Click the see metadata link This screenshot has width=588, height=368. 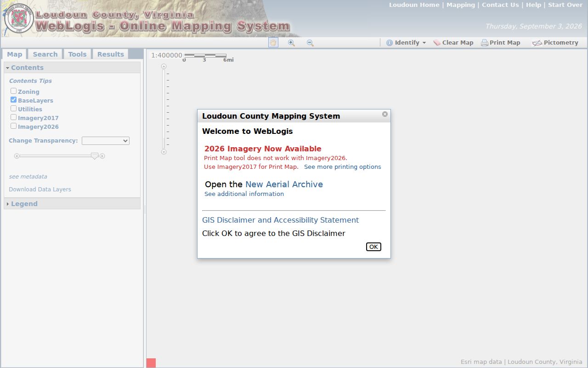click(x=28, y=177)
